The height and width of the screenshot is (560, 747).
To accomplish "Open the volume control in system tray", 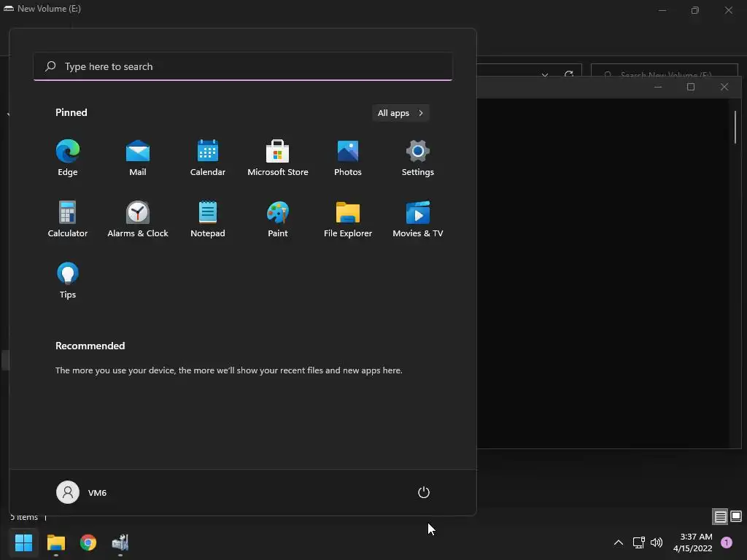I will coord(657,542).
